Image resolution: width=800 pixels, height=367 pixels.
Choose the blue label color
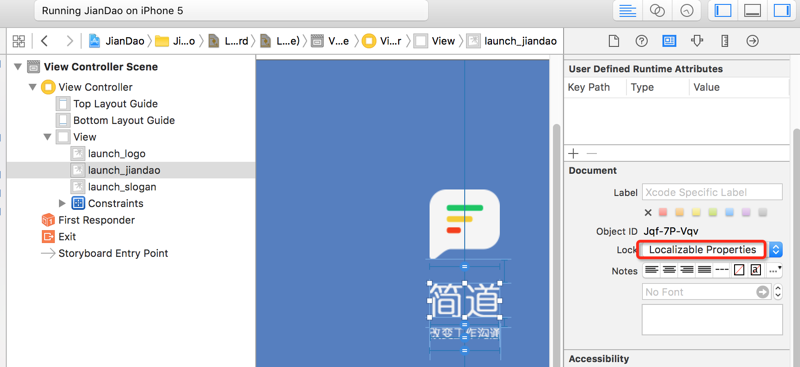(730, 212)
